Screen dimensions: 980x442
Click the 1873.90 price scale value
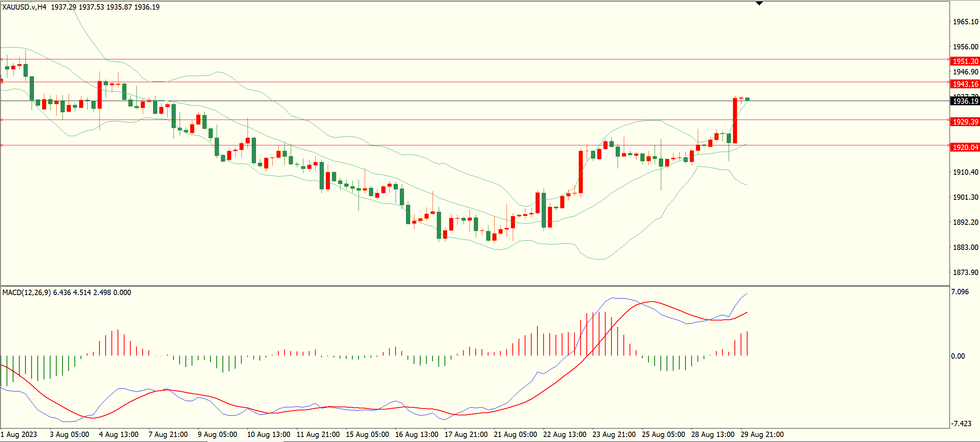click(x=965, y=272)
